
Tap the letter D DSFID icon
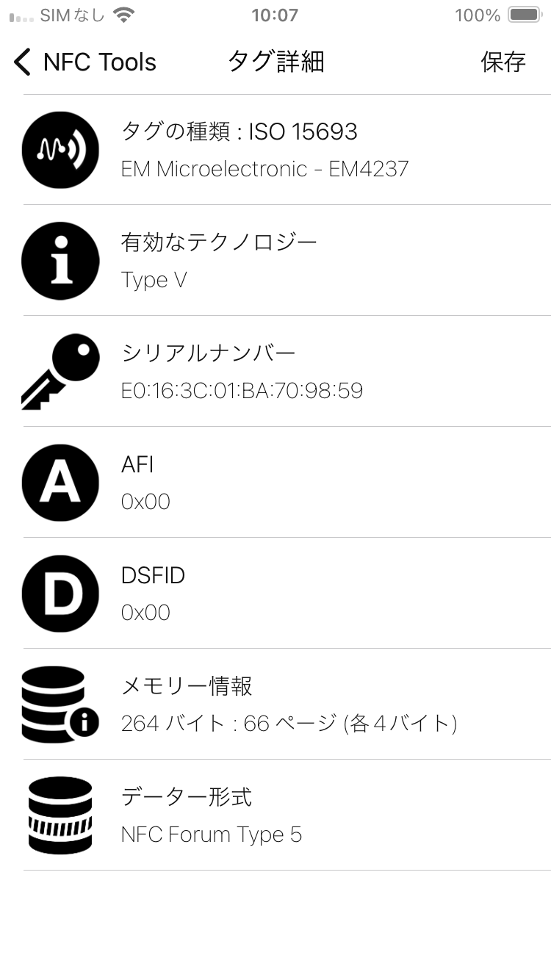60,594
